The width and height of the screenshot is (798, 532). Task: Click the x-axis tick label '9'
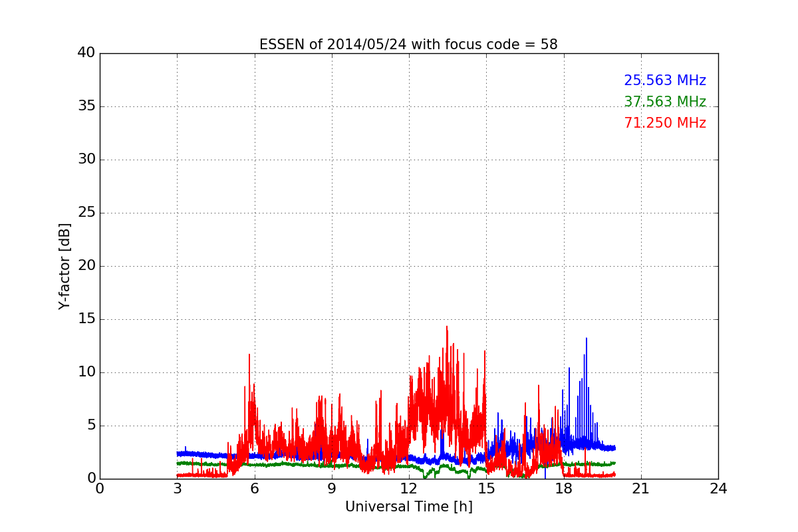coord(332,489)
